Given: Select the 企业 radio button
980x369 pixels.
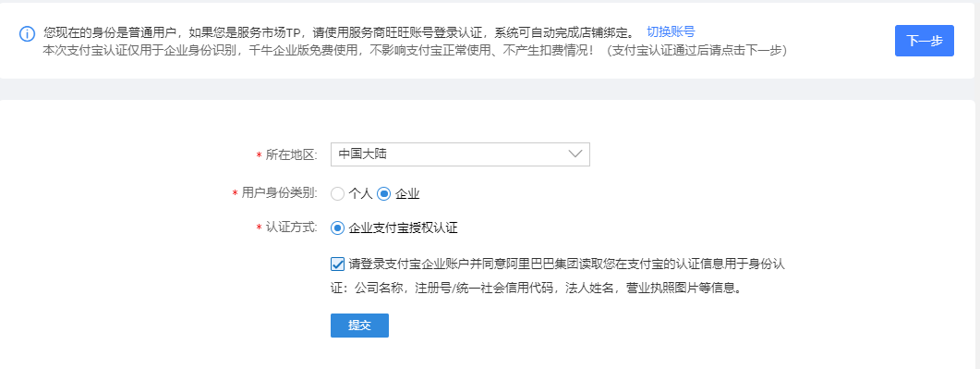Looking at the screenshot, I should pos(383,194).
